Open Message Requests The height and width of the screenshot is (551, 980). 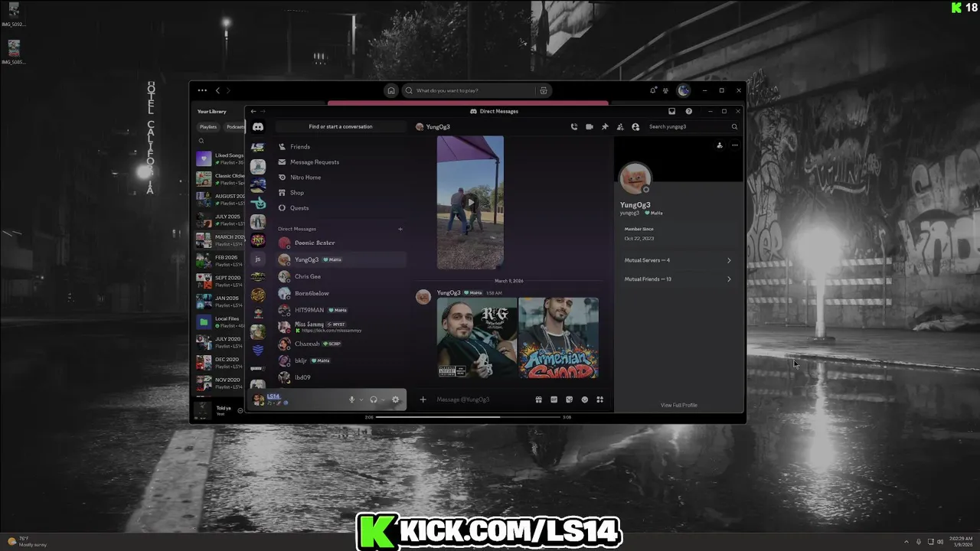pos(341,162)
